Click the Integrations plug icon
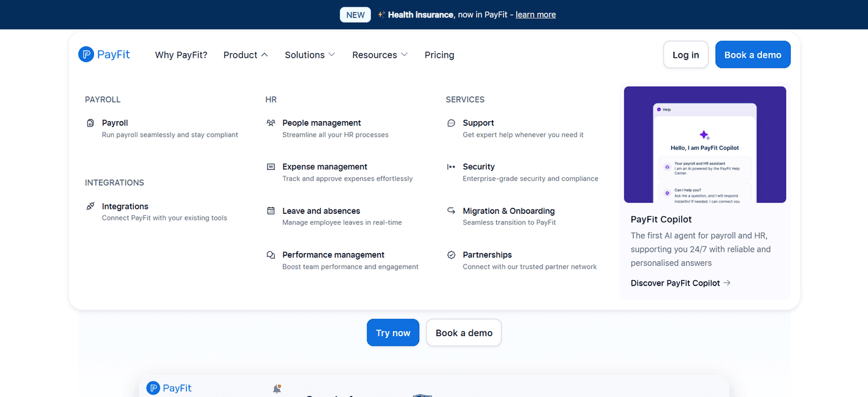The height and width of the screenshot is (397, 868). click(90, 206)
